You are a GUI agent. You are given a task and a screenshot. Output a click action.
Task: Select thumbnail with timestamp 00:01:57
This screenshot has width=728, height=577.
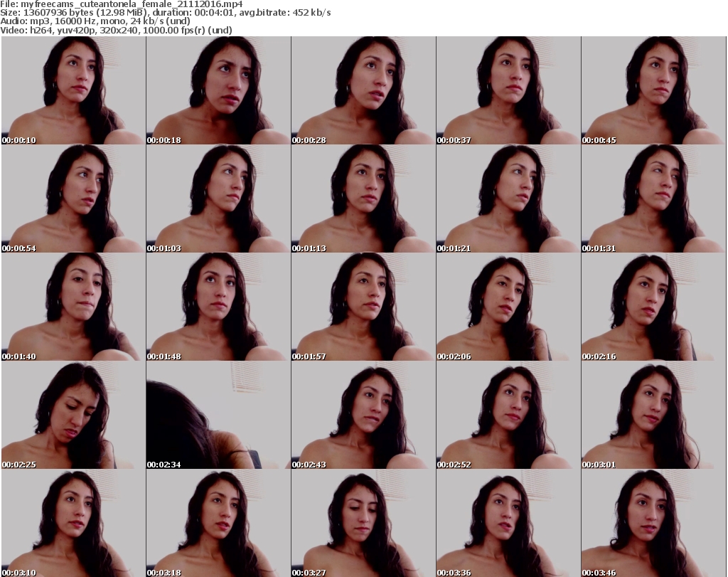pyautogui.click(x=363, y=307)
